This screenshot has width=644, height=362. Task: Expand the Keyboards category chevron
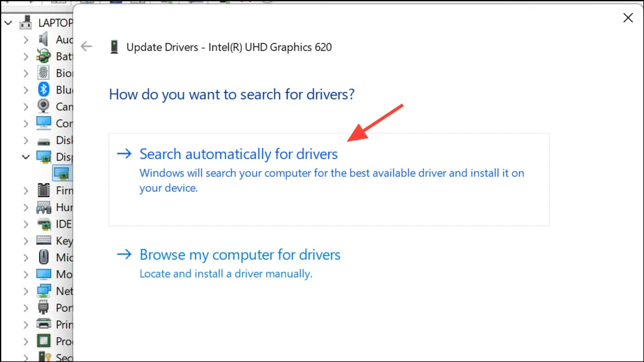tap(26, 241)
